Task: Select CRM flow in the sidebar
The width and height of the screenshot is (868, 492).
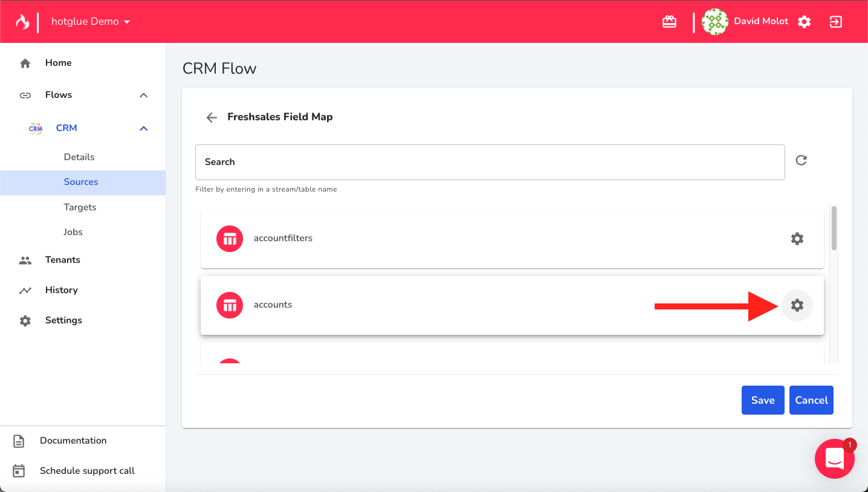Action: [x=66, y=128]
